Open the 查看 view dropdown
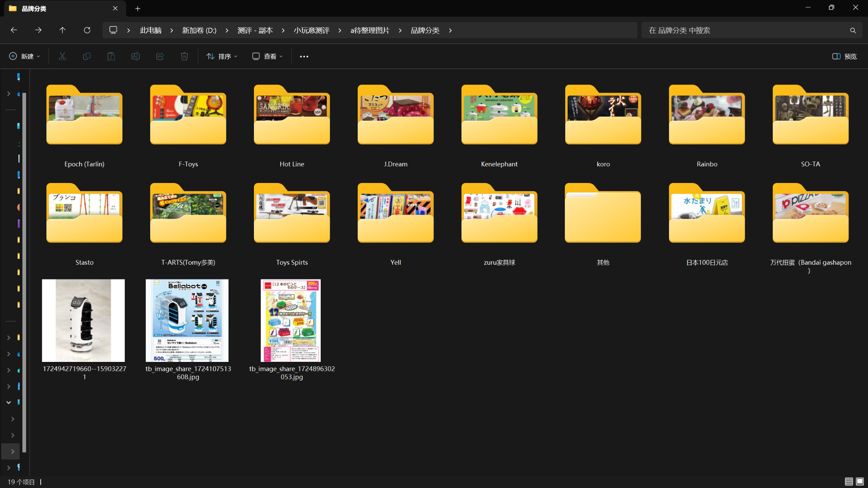This screenshot has width=868, height=488. [267, 57]
